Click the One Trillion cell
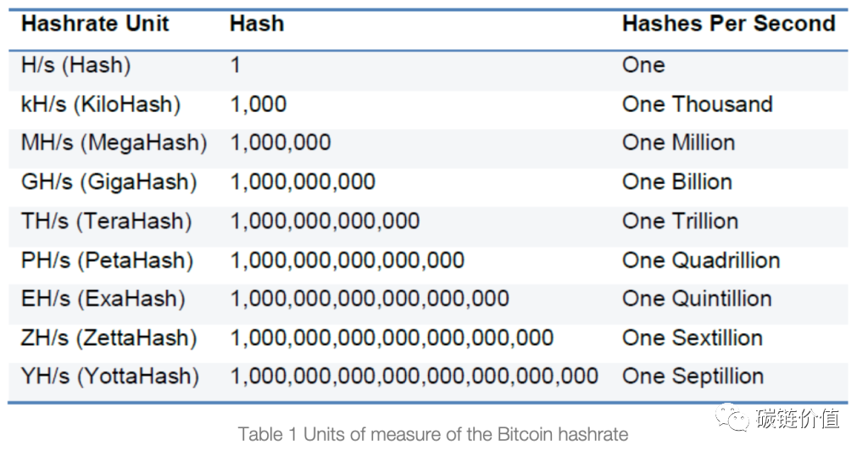Viewport: 868px width, 457px height. click(680, 220)
